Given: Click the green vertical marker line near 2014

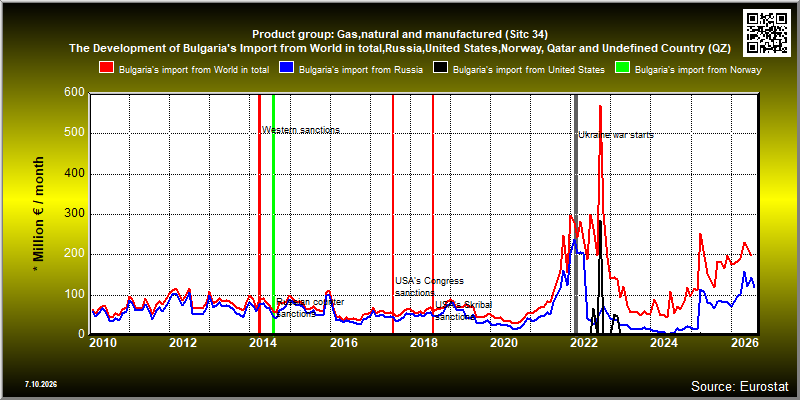Looking at the screenshot, I should (273, 214).
